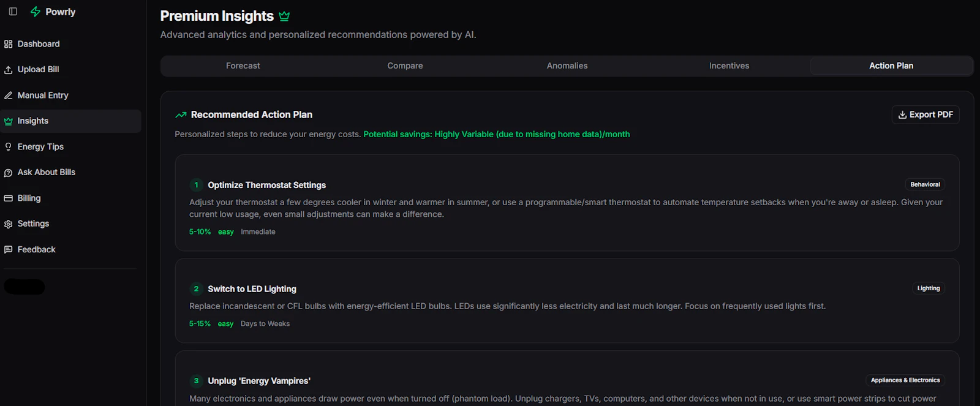Viewport: 980px width, 406px height.
Task: Click the Energy Tips lightbulb icon
Action: pos(8,147)
